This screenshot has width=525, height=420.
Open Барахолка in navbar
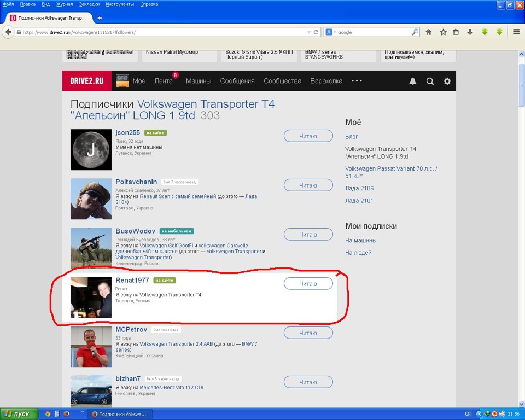pos(326,81)
